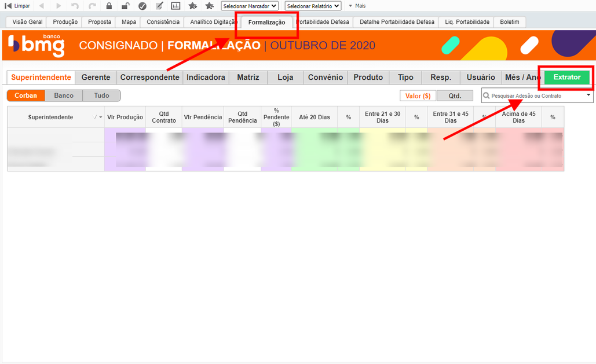Switch to the Boletim tab

509,22
